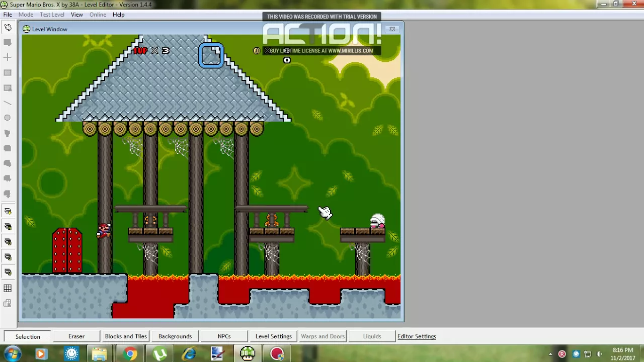Select the circle drawing tool

8,118
